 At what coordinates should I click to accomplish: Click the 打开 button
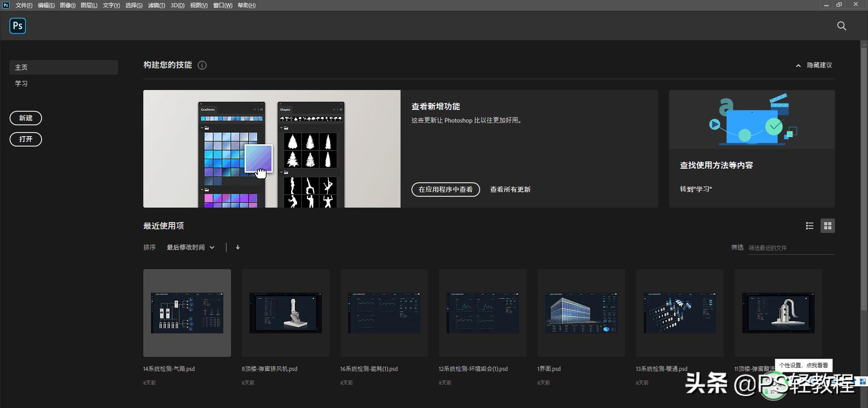25,139
